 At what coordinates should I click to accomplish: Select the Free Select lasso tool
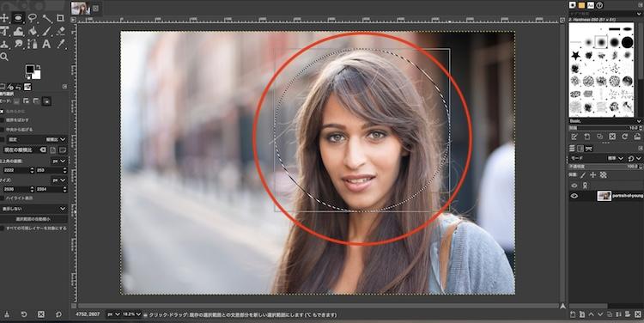coord(33,18)
